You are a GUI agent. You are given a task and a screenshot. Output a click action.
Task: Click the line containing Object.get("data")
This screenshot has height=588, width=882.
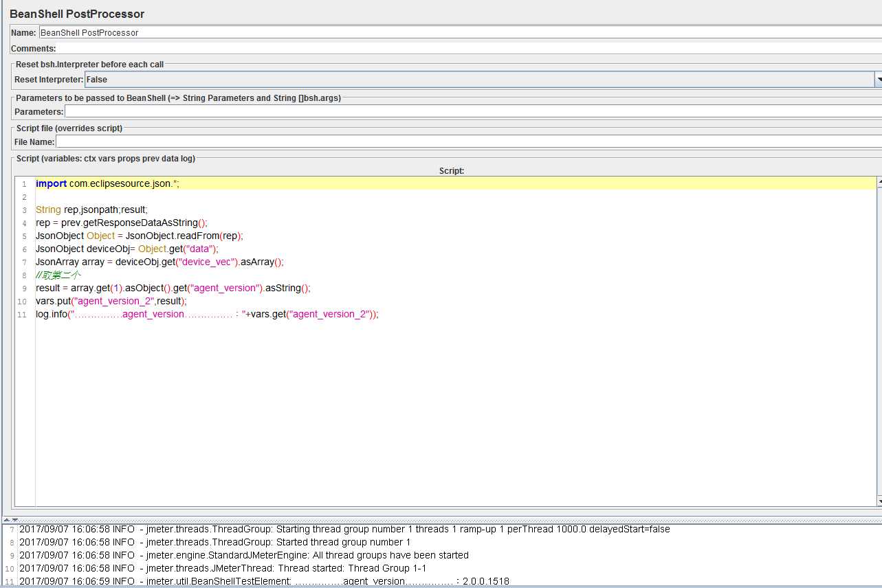[126, 249]
